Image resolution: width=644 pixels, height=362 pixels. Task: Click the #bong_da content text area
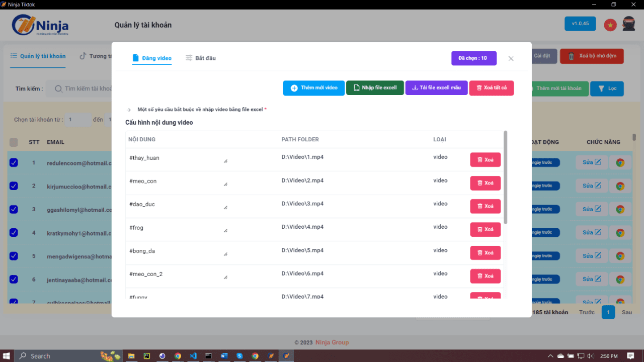tap(178, 252)
